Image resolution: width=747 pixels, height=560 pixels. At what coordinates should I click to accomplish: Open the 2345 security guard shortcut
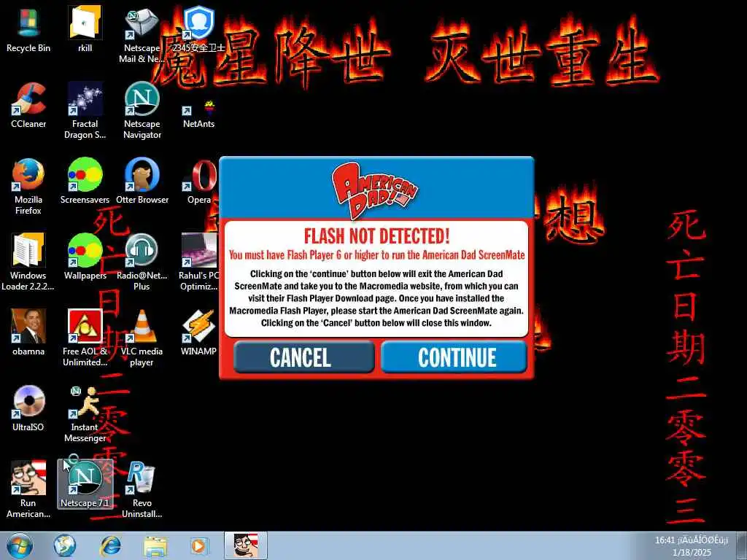pos(198,29)
